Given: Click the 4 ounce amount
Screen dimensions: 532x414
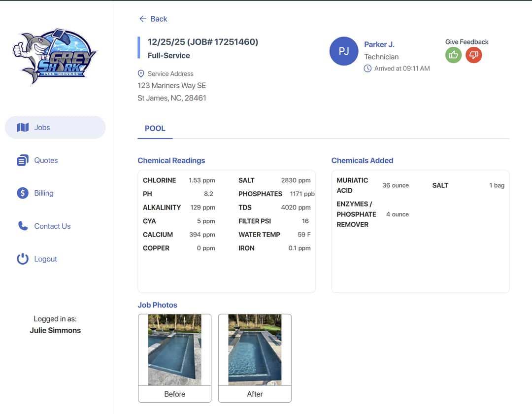Looking at the screenshot, I should [398, 214].
